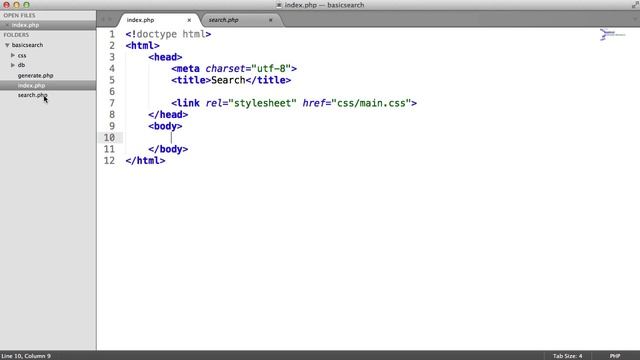Click the closing html tag

point(145,161)
